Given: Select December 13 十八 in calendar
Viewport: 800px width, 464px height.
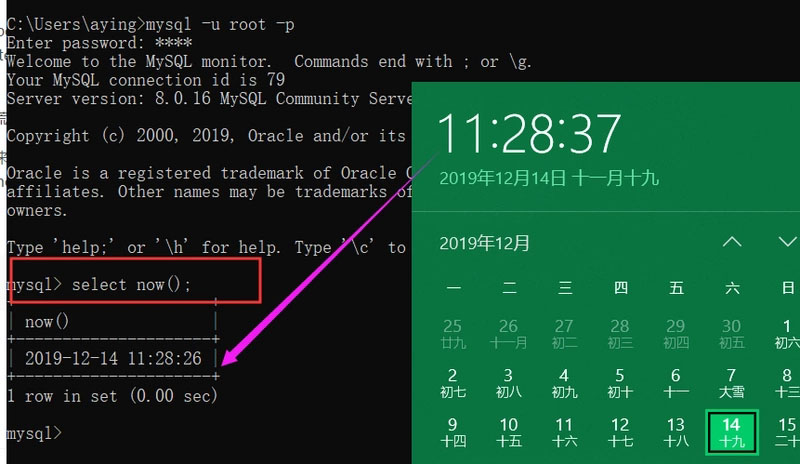Looking at the screenshot, I should pos(676,432).
